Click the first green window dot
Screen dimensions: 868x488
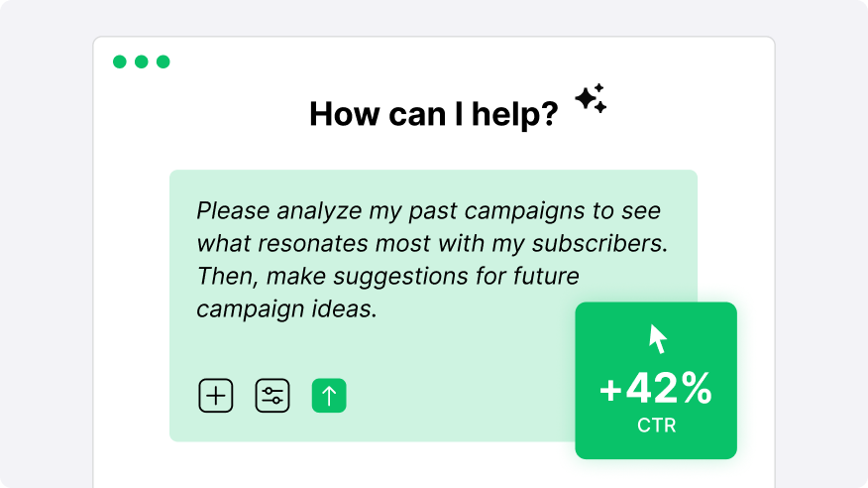(x=120, y=61)
